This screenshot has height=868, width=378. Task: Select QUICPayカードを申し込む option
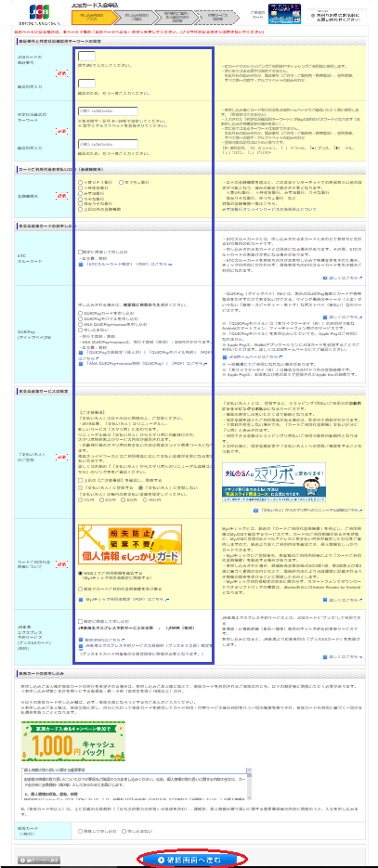pyautogui.click(x=80, y=314)
